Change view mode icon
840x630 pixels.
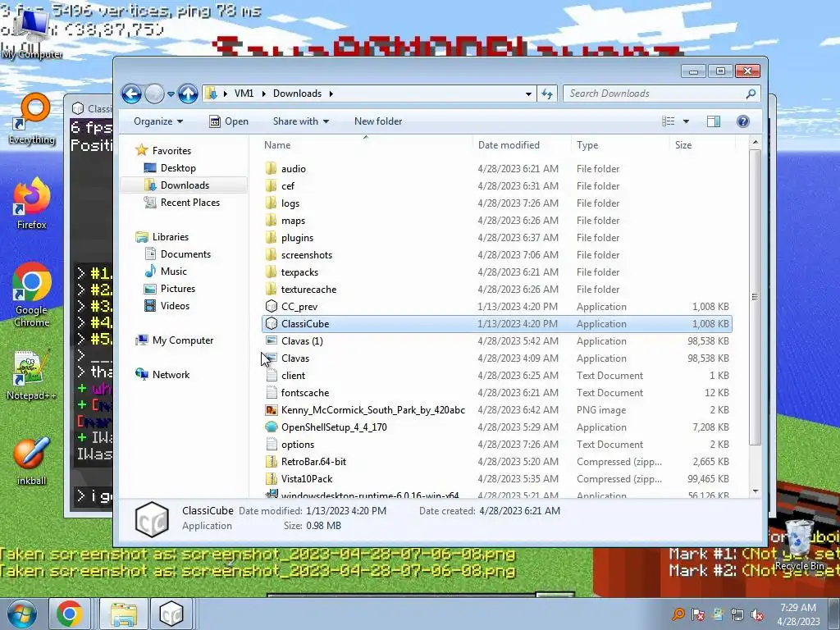click(668, 121)
